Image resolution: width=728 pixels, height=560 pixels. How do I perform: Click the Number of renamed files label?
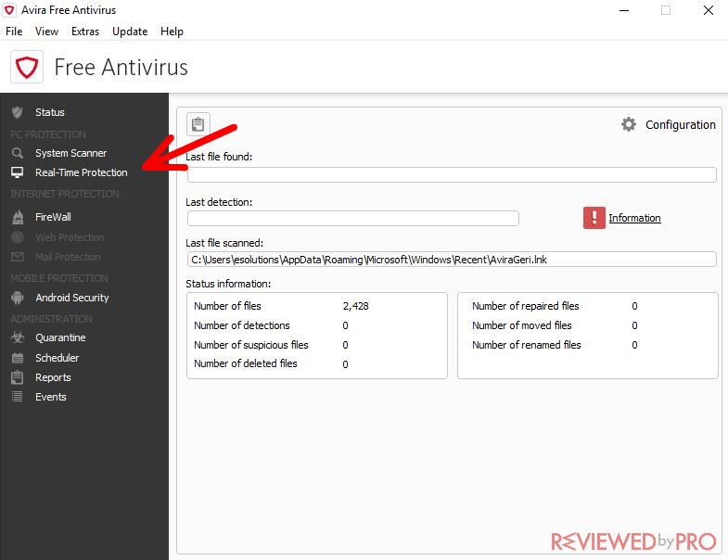[x=527, y=345]
